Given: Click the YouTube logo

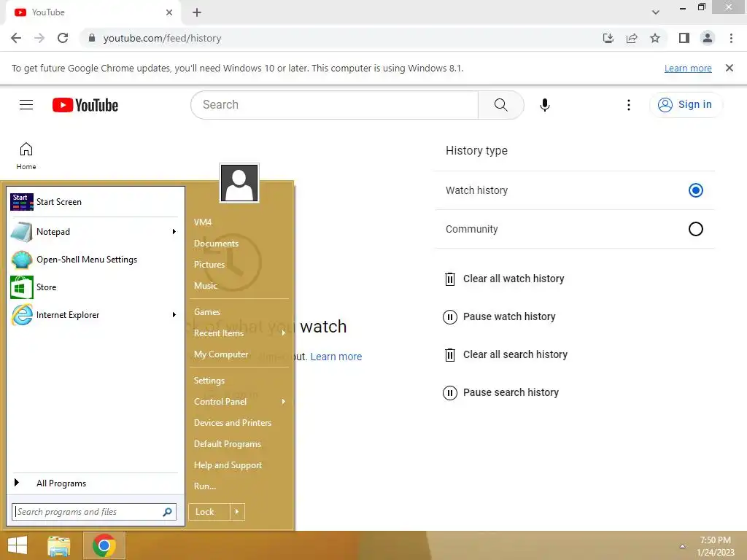Looking at the screenshot, I should click(85, 105).
